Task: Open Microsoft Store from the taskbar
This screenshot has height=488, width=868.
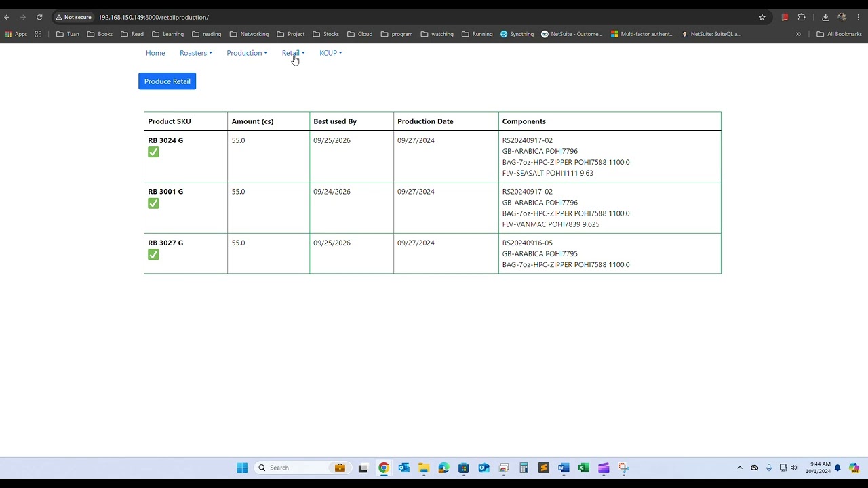Action: pyautogui.click(x=464, y=468)
